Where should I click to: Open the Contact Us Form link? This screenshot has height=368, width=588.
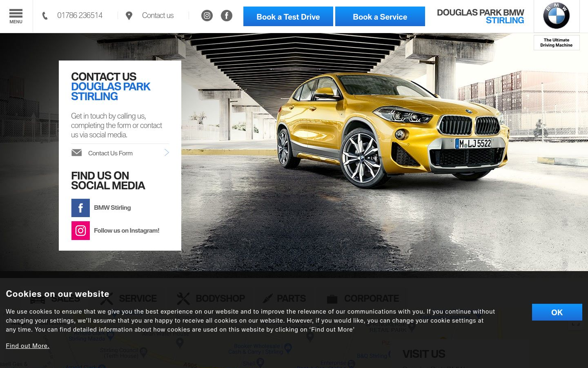pyautogui.click(x=110, y=153)
